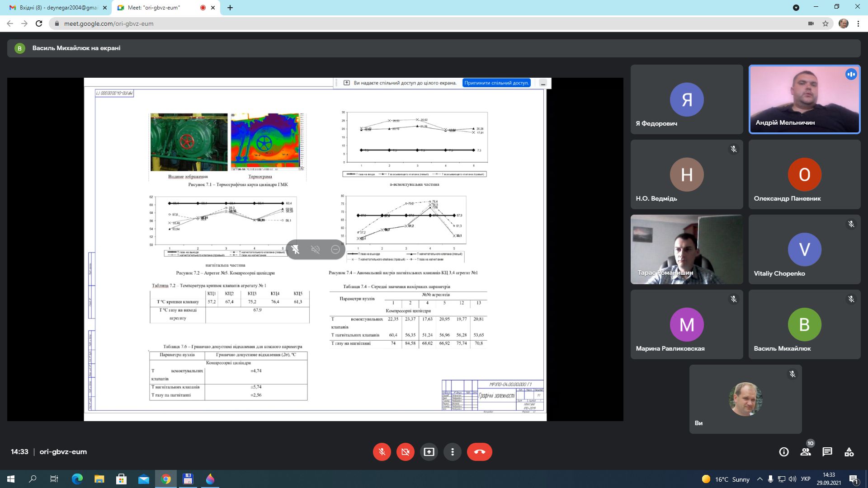The height and width of the screenshot is (488, 868).
Task: Open the chat panel icon
Action: tap(827, 452)
